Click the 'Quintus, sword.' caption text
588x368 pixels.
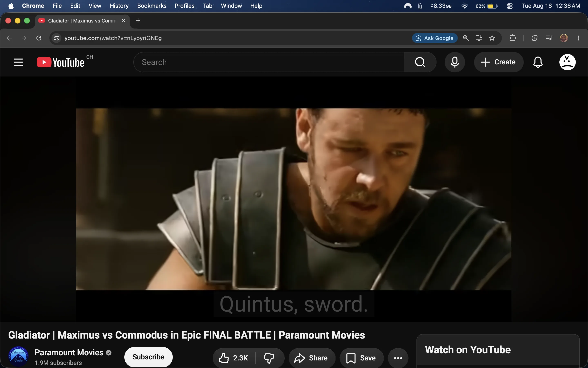[294, 304]
